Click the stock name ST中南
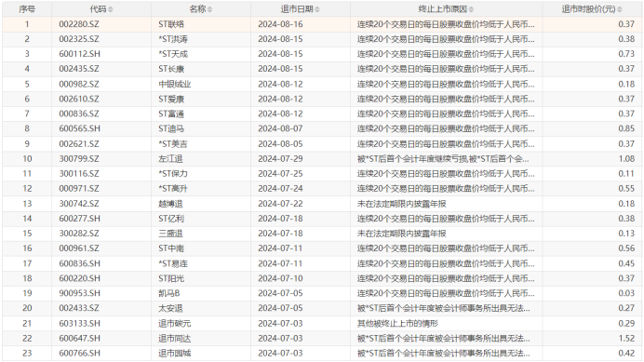The width and height of the screenshot is (644, 362). pyautogui.click(x=171, y=248)
